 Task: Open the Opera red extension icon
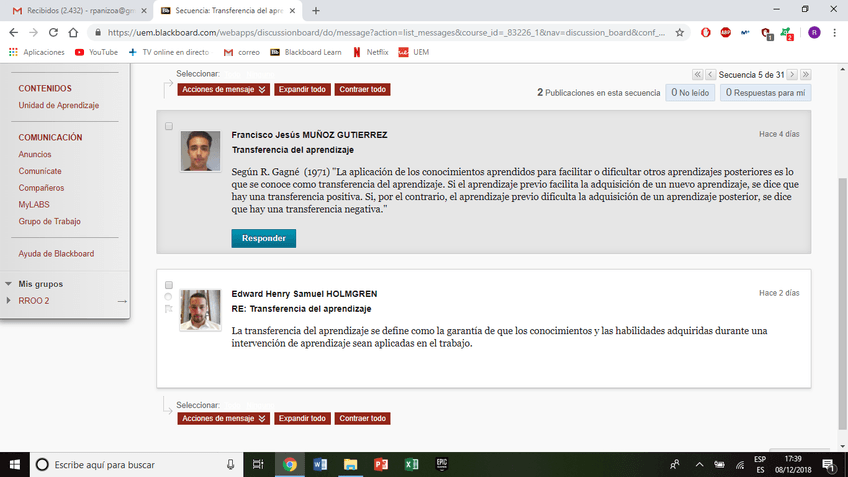pos(706,32)
